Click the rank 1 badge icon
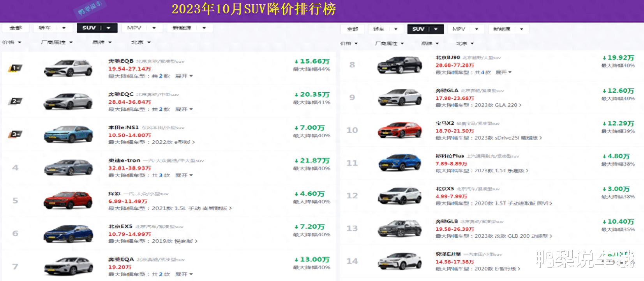644x281 pixels. pyautogui.click(x=15, y=68)
